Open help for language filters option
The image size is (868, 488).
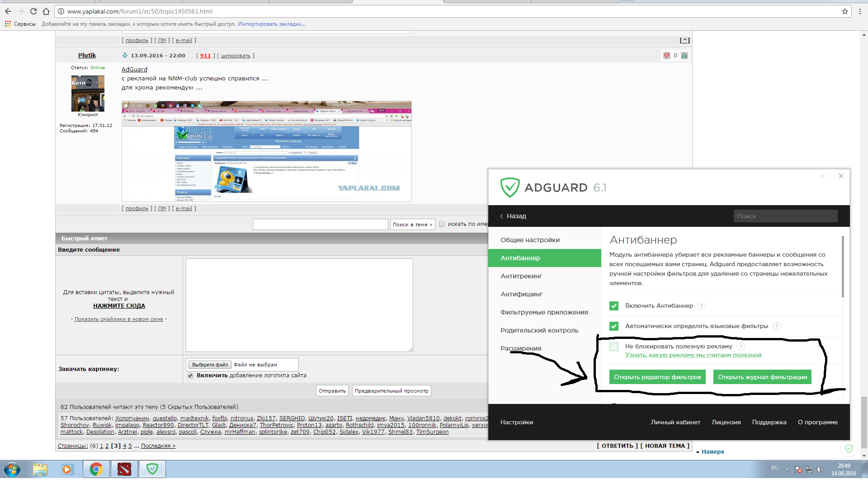pos(777,326)
